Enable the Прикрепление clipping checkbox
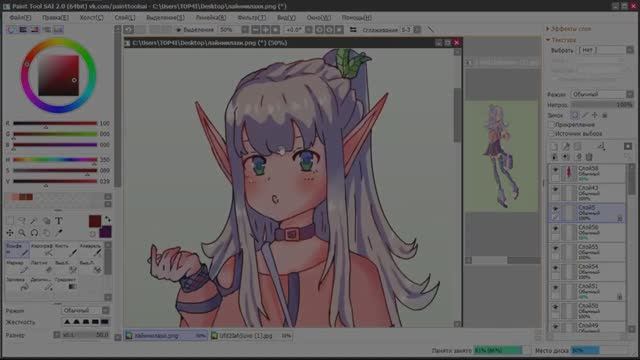640x360 pixels. tap(551, 124)
